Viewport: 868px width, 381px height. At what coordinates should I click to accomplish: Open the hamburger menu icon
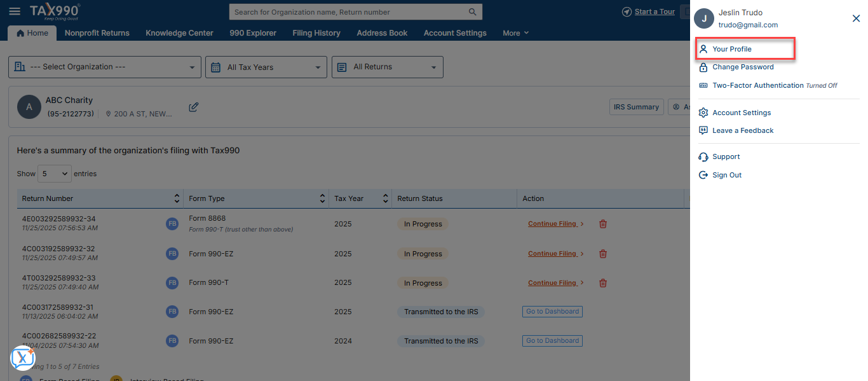[15, 11]
